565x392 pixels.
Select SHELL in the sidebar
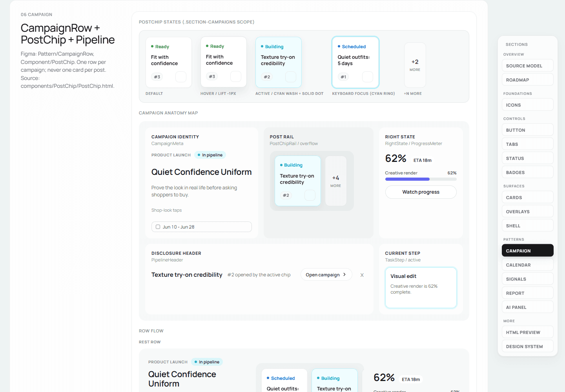[x=527, y=226]
